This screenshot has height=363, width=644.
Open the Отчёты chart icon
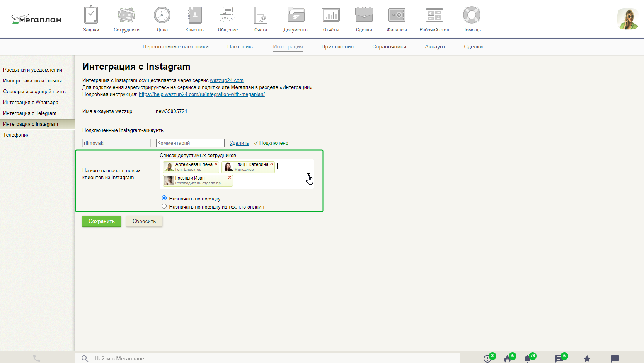[x=331, y=15]
